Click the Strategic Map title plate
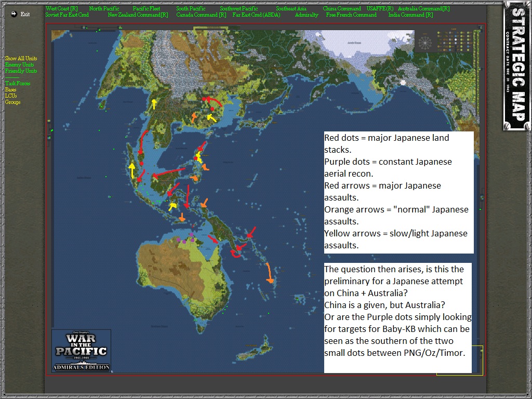Image resolution: width=532 pixels, height=399 pixels. (517, 65)
